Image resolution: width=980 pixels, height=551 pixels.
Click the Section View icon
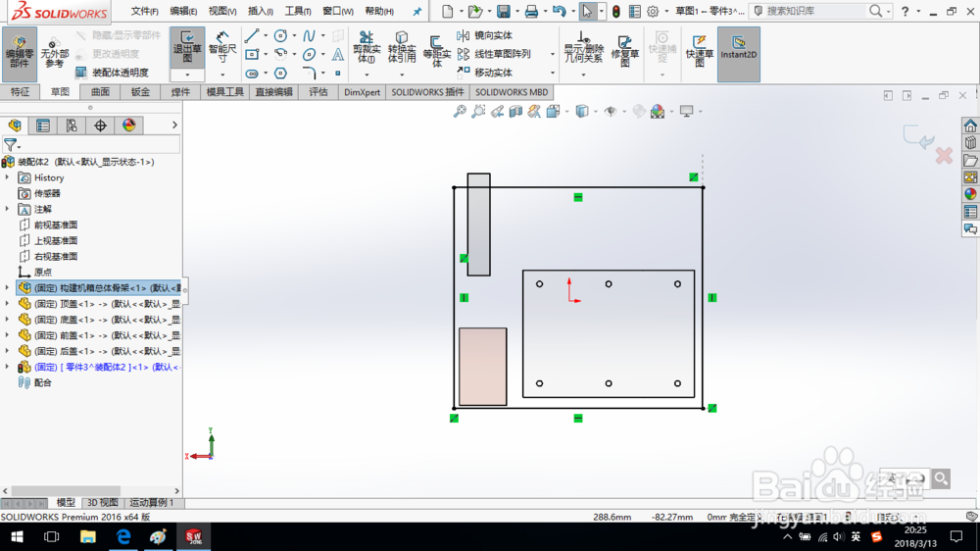515,112
